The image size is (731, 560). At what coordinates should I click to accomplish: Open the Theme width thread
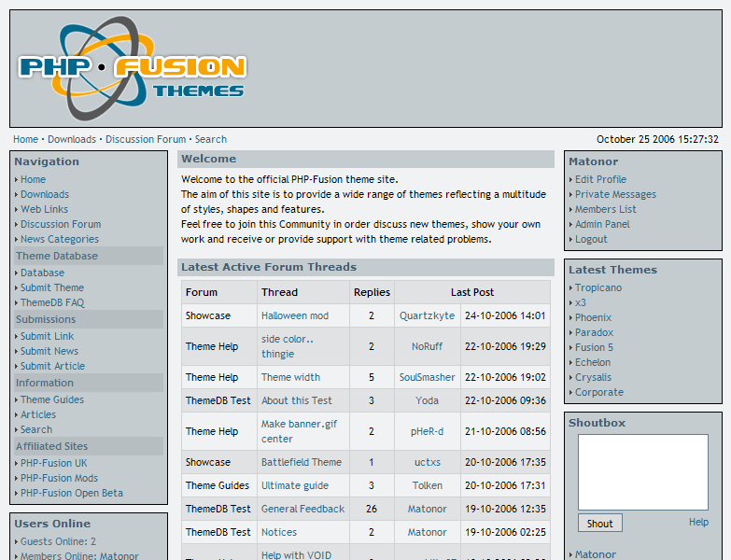[x=290, y=377]
